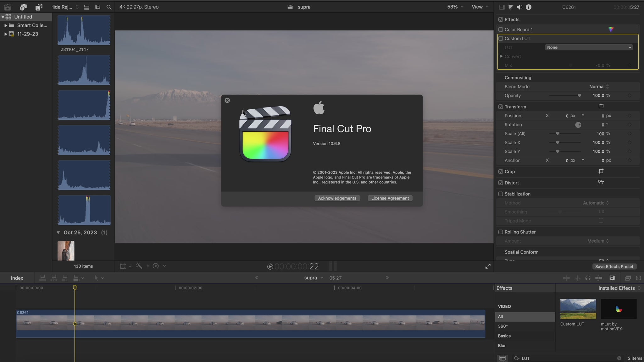Open Photos and Audio sidebar icon
644x362 pixels.
point(23,7)
